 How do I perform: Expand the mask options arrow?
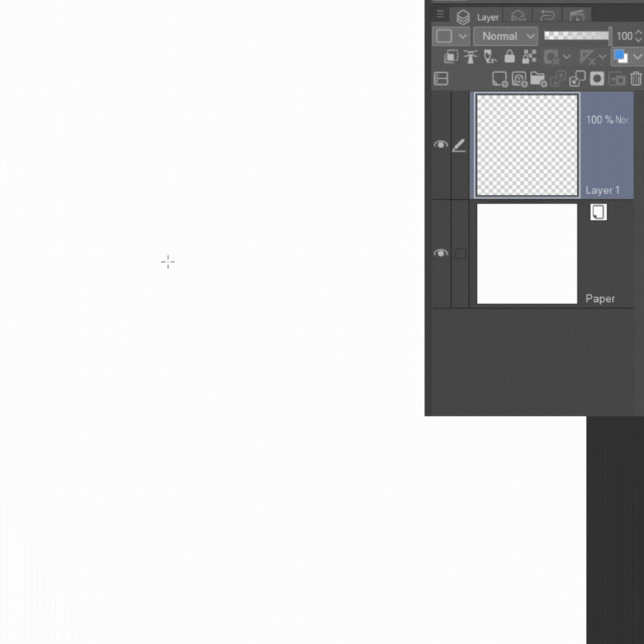[x=566, y=57]
